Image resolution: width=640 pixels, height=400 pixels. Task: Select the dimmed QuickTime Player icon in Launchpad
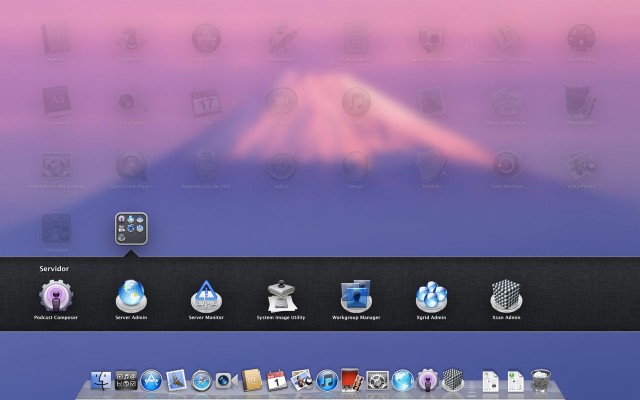tap(131, 166)
